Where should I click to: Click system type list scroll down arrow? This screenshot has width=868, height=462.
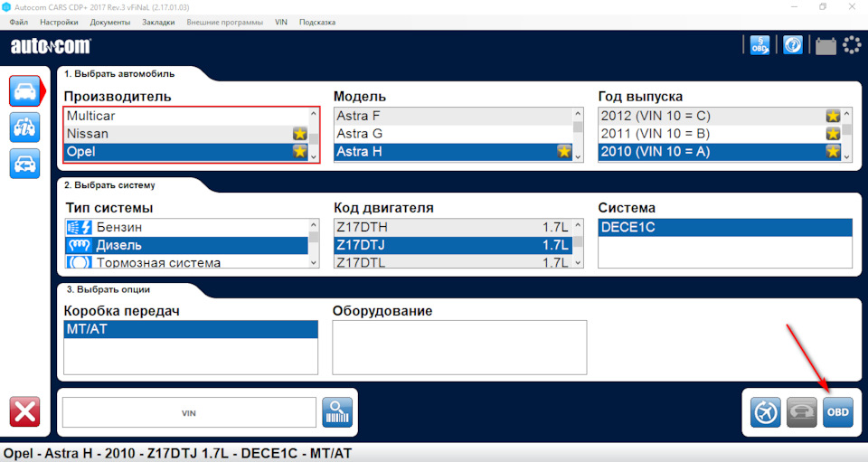coord(314,263)
